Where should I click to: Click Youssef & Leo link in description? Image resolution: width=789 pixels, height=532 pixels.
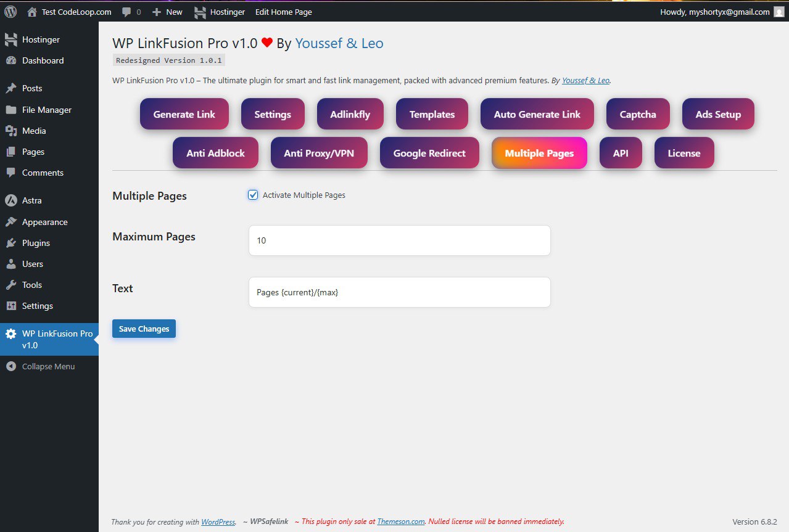click(585, 80)
